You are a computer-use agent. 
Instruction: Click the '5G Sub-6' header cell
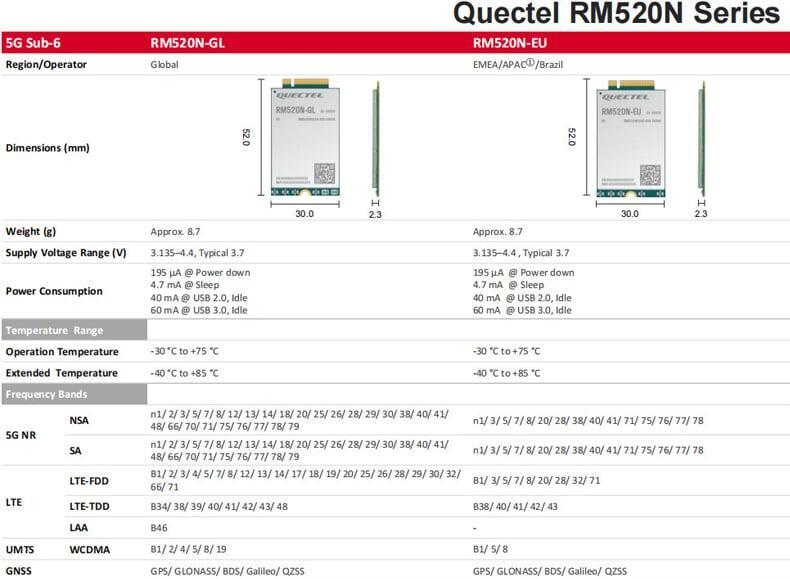[x=33, y=43]
